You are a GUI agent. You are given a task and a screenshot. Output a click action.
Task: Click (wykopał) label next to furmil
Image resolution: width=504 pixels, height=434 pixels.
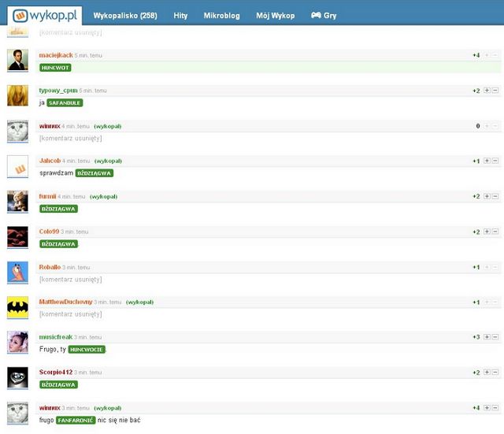pos(103,196)
